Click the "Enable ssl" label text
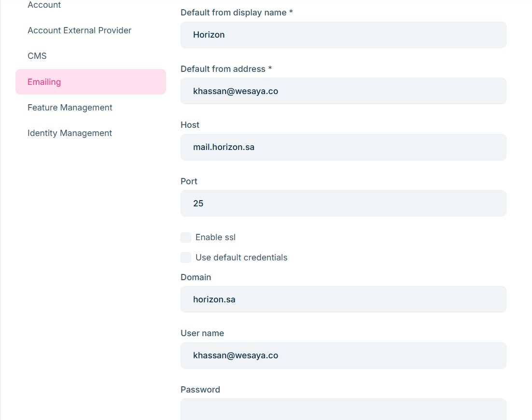Viewport: 532px width, 420px height. [215, 237]
